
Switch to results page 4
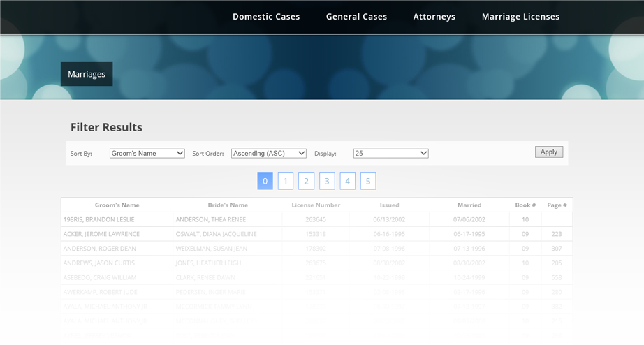point(347,181)
